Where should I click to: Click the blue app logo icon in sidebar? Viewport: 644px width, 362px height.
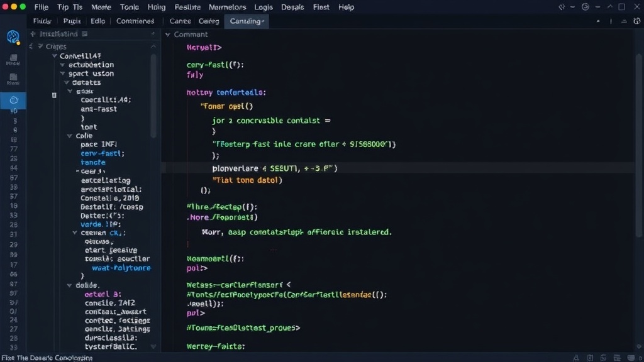(13, 37)
